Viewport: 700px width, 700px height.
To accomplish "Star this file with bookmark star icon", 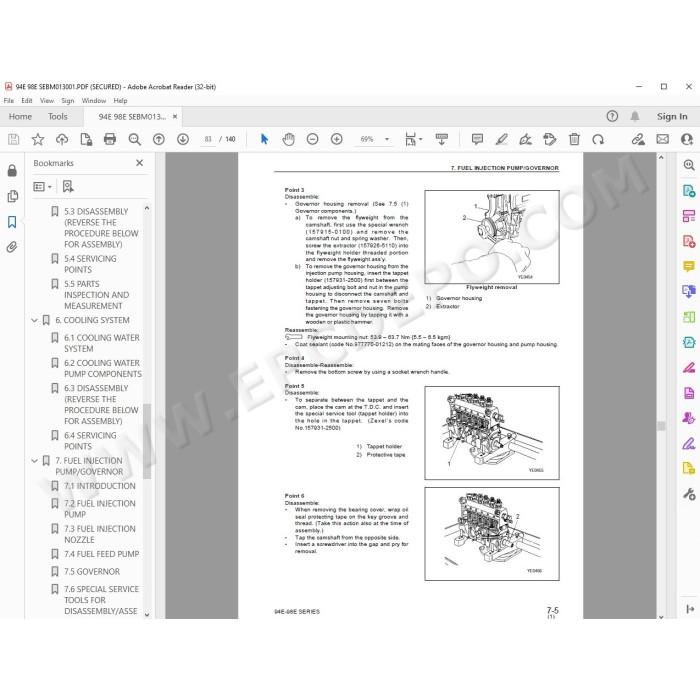I will [x=38, y=139].
